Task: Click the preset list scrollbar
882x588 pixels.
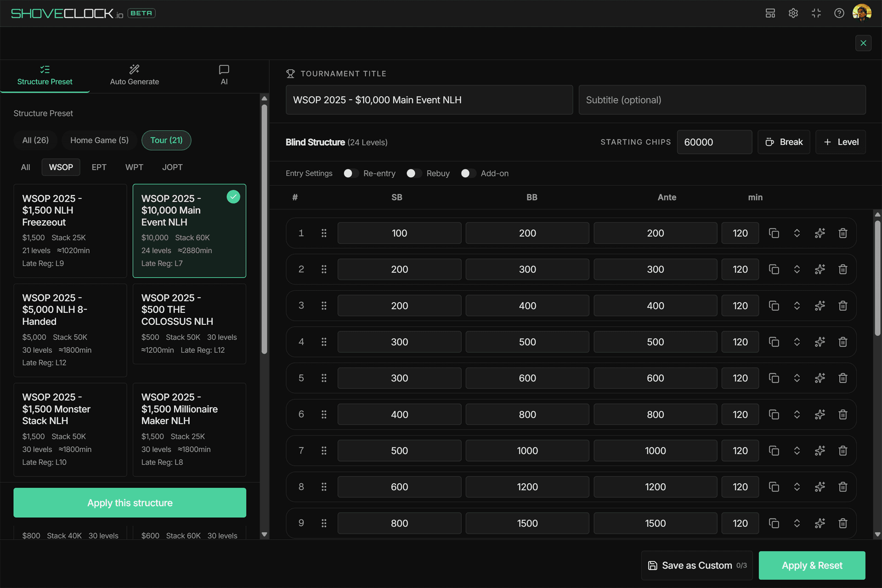Action: click(264, 230)
